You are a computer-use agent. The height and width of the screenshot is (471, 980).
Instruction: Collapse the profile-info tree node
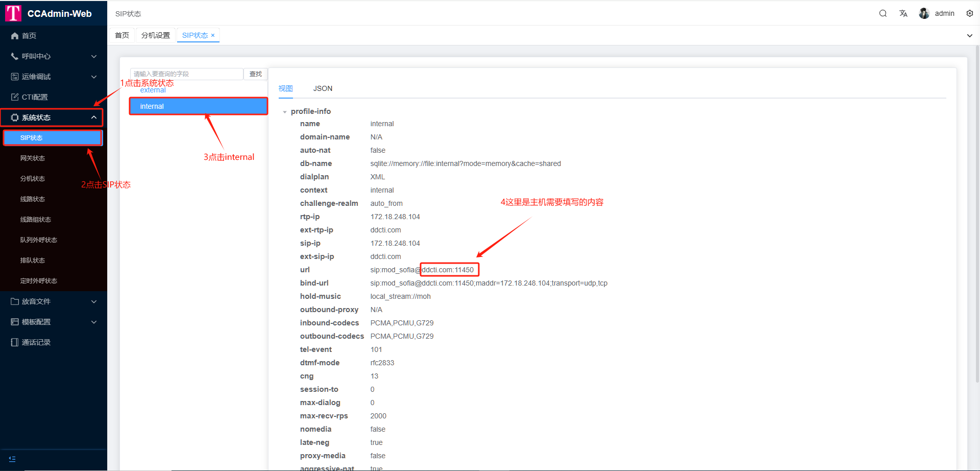[x=285, y=112]
